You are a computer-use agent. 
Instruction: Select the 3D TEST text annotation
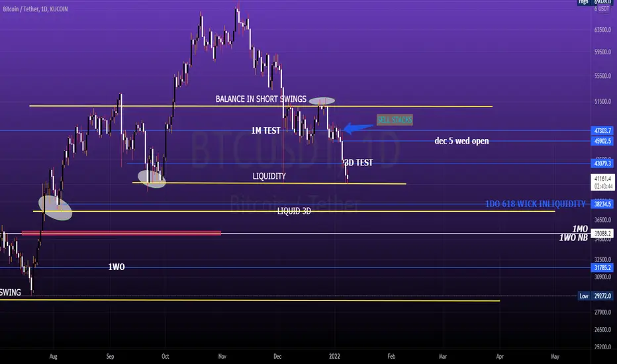pyautogui.click(x=358, y=163)
